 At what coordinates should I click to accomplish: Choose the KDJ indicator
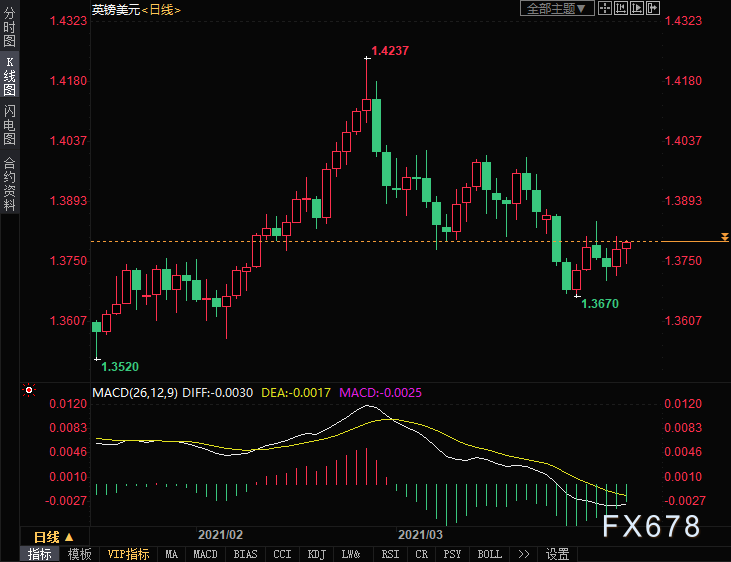tap(317, 554)
